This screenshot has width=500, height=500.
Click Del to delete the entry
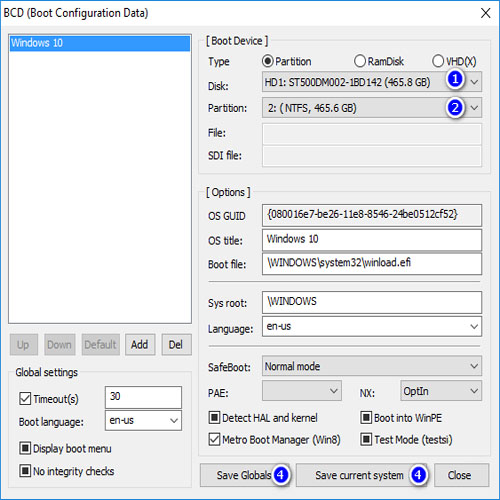(x=176, y=345)
